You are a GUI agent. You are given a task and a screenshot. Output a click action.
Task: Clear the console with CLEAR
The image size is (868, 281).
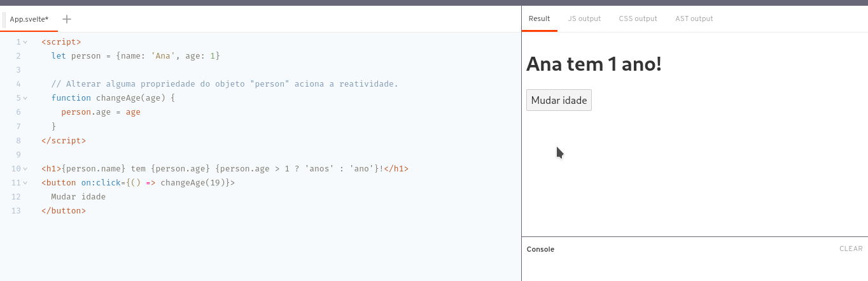851,249
